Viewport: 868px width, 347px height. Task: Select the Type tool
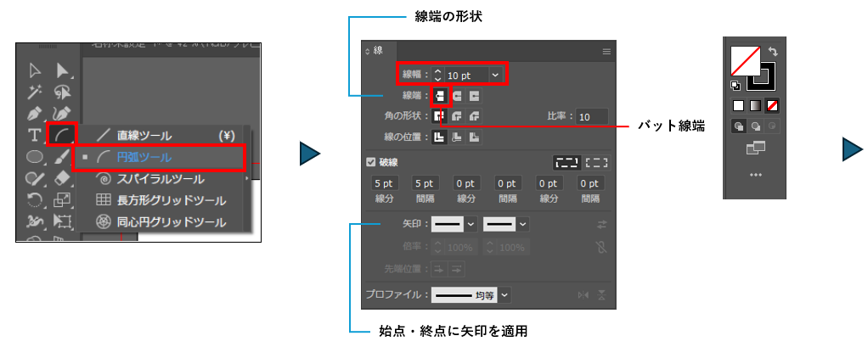coord(35,135)
